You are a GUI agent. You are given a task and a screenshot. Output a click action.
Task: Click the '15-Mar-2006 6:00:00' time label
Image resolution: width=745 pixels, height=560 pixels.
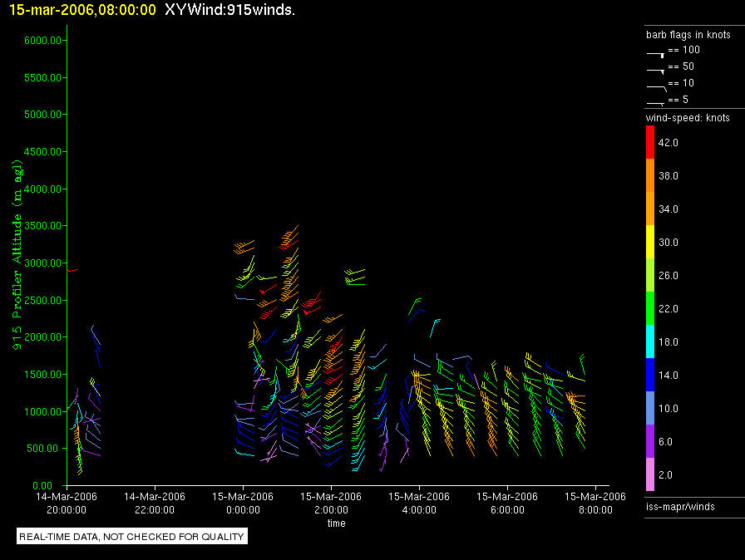tap(507, 503)
